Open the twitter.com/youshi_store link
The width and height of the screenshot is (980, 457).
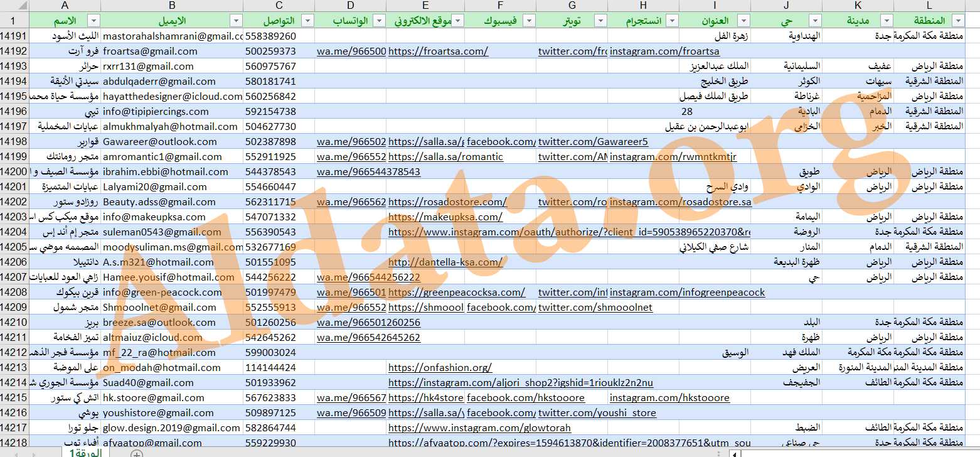click(597, 412)
